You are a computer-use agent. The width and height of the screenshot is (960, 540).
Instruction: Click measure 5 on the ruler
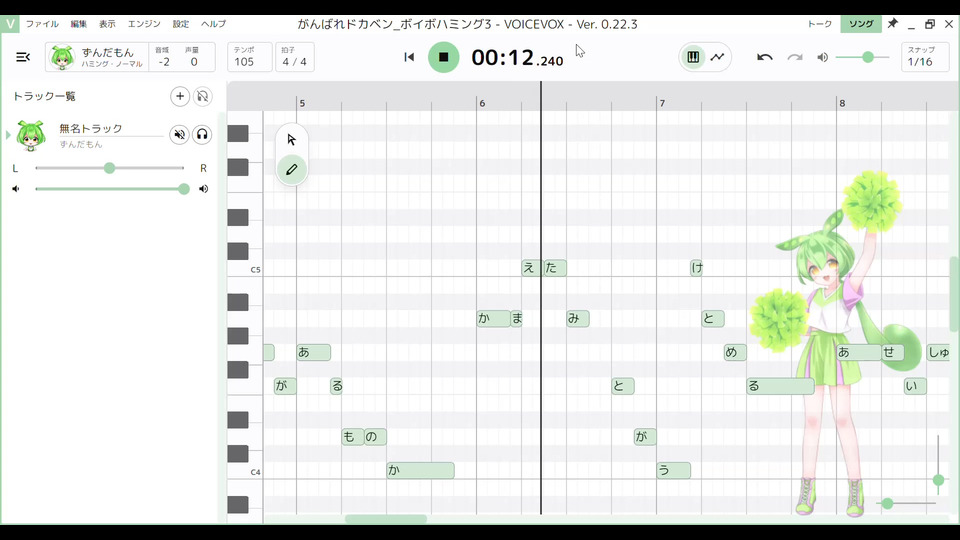click(302, 103)
